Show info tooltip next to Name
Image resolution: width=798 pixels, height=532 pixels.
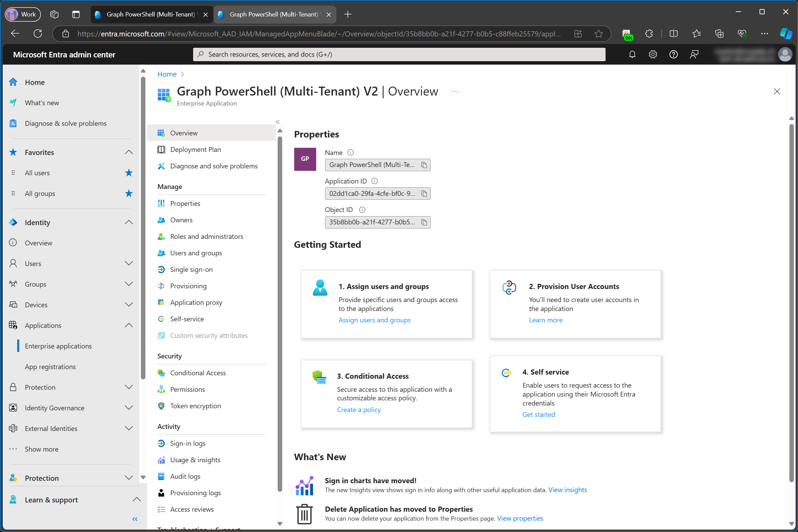click(x=351, y=152)
